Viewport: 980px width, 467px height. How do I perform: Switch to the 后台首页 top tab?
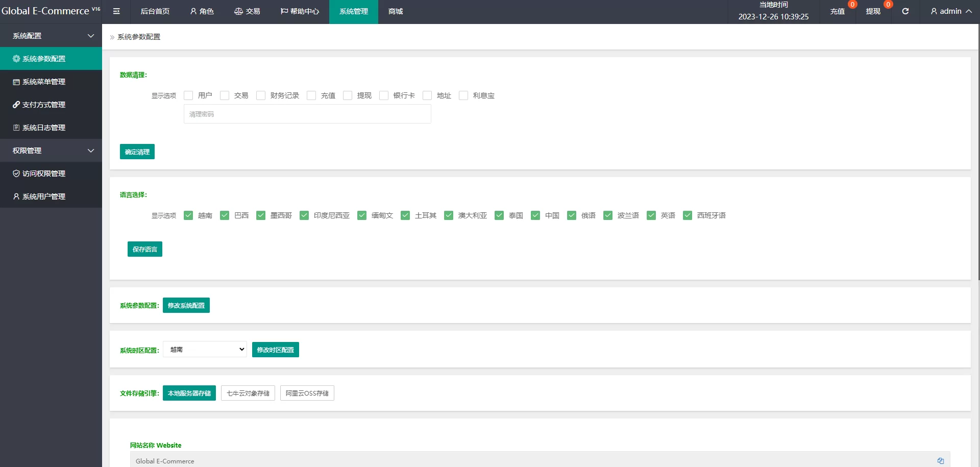point(155,11)
